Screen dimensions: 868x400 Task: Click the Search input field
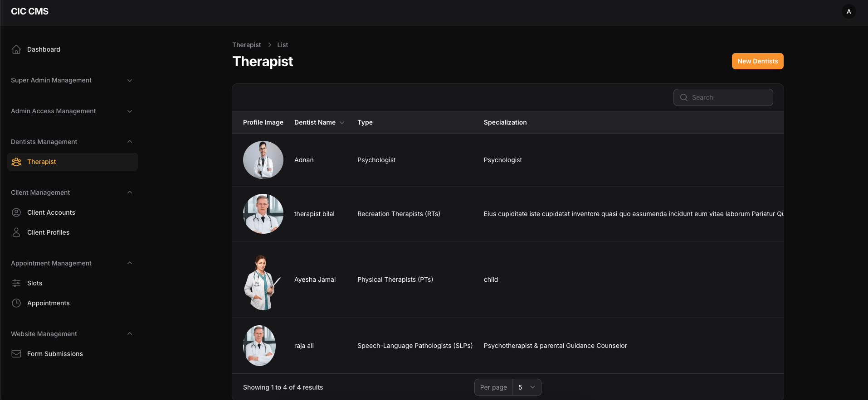[729, 97]
